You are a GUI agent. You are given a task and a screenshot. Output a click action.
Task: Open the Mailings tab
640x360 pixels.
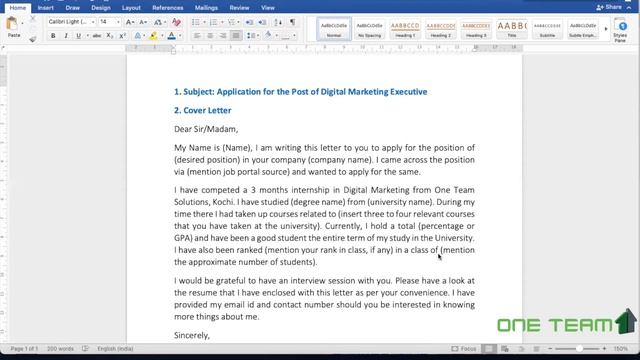(x=206, y=8)
